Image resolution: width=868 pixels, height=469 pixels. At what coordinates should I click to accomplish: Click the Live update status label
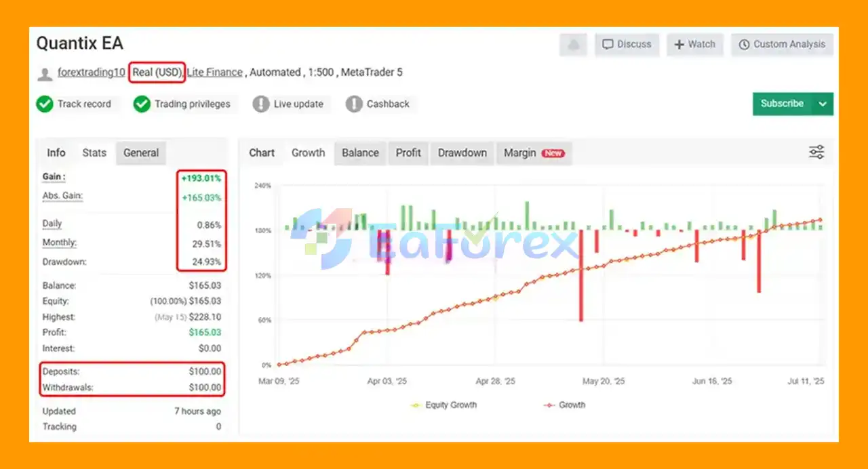(x=298, y=104)
